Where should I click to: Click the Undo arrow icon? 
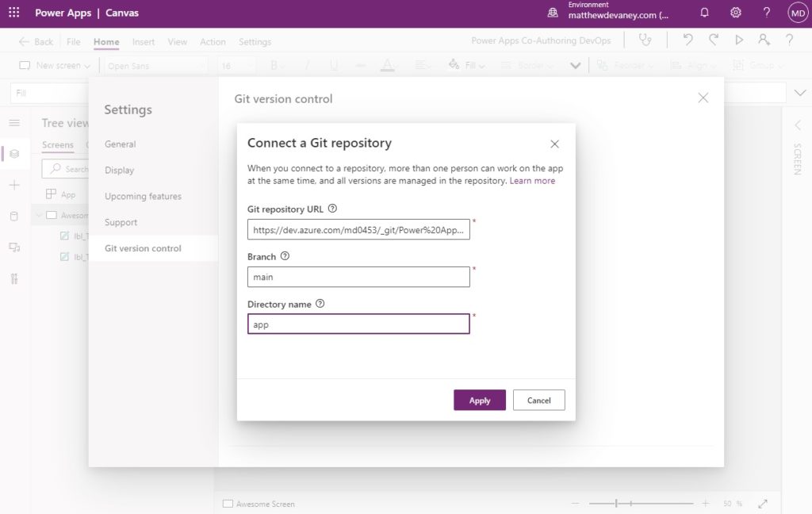(688, 40)
